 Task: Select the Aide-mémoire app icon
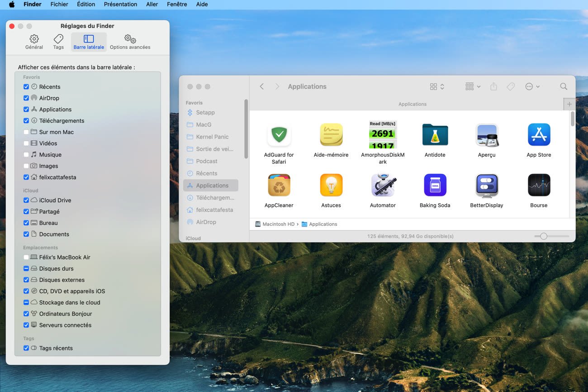coord(331,135)
